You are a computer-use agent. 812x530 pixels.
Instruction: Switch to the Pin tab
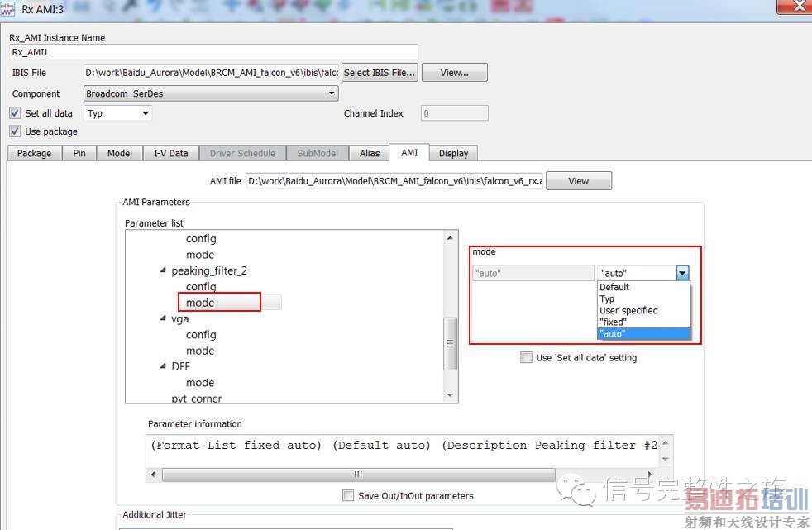(79, 153)
